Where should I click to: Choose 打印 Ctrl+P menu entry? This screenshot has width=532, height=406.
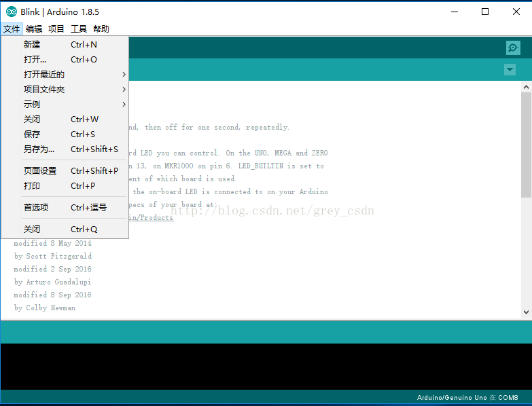65,186
